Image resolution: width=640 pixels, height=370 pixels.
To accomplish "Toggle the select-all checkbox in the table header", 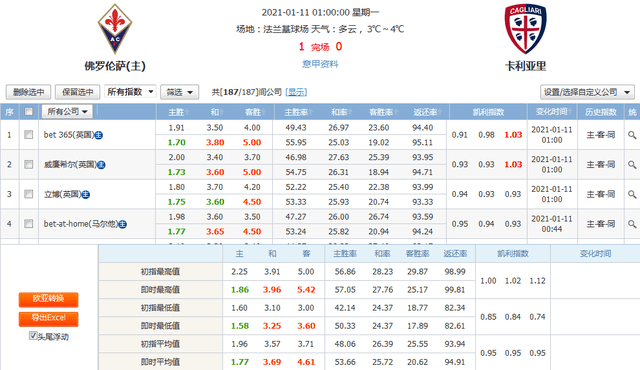I will click(29, 111).
